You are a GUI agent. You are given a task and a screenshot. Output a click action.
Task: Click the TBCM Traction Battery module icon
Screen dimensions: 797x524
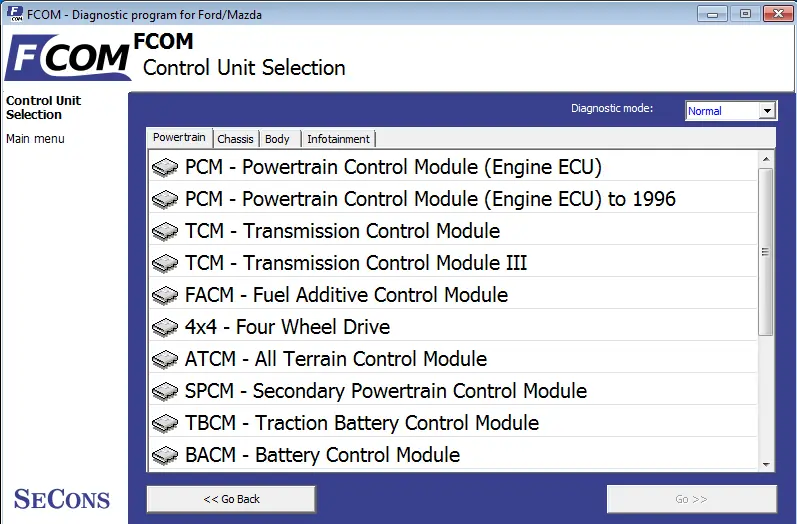[165, 423]
